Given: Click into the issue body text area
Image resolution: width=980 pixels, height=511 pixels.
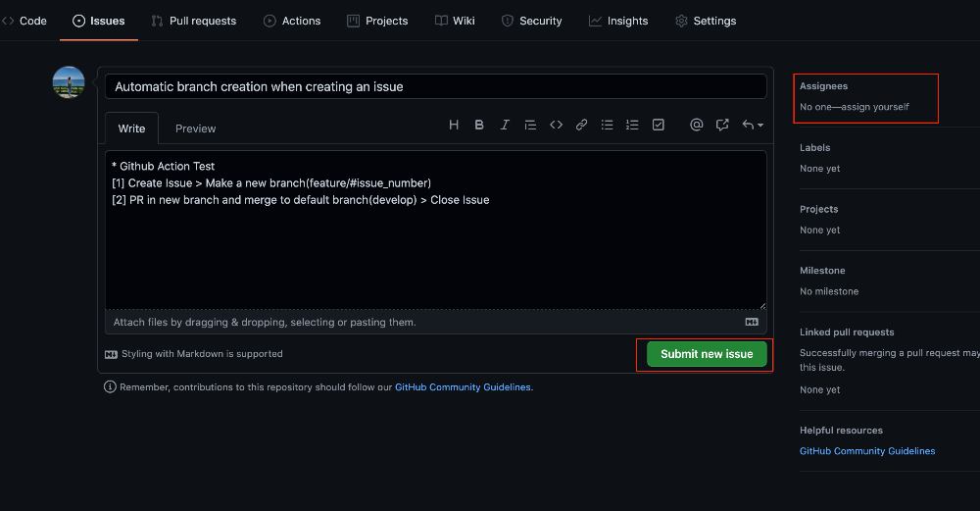Looking at the screenshot, I should point(436,230).
